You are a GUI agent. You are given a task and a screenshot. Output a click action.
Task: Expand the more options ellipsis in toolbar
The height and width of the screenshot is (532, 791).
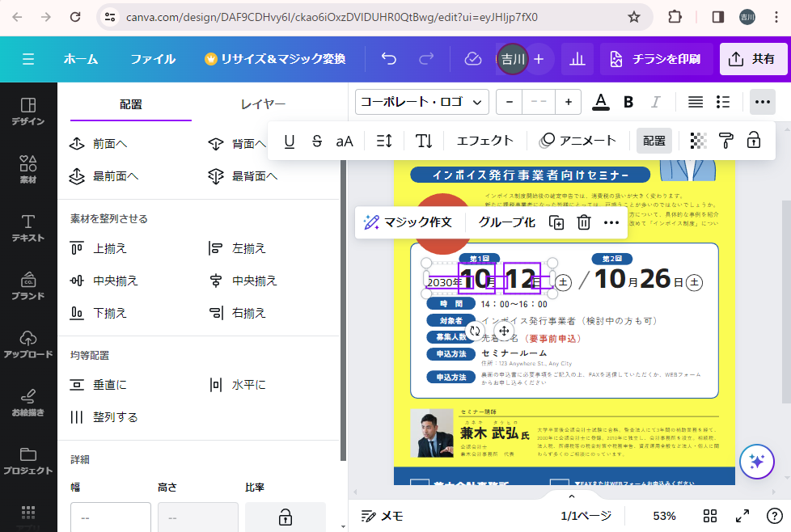[x=761, y=102]
